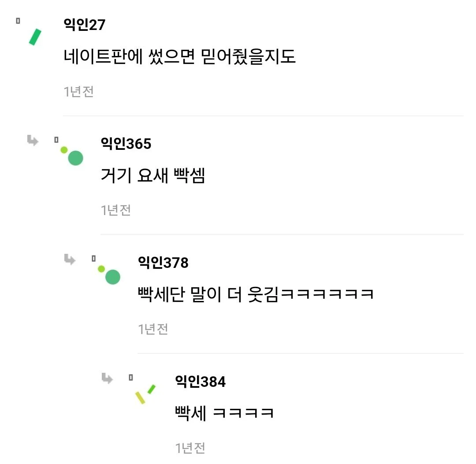Click the reply arrow icon beside 익인365
This screenshot has height=464, width=476.
tap(33, 141)
